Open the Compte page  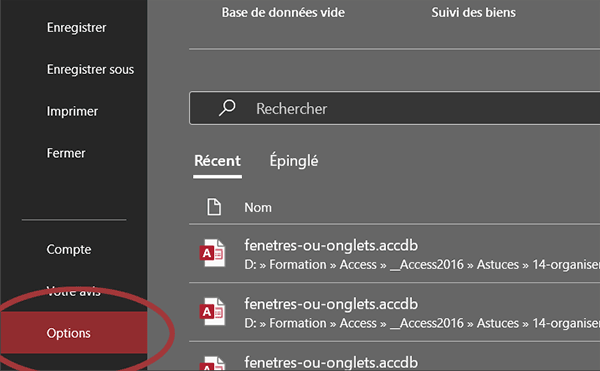click(69, 249)
